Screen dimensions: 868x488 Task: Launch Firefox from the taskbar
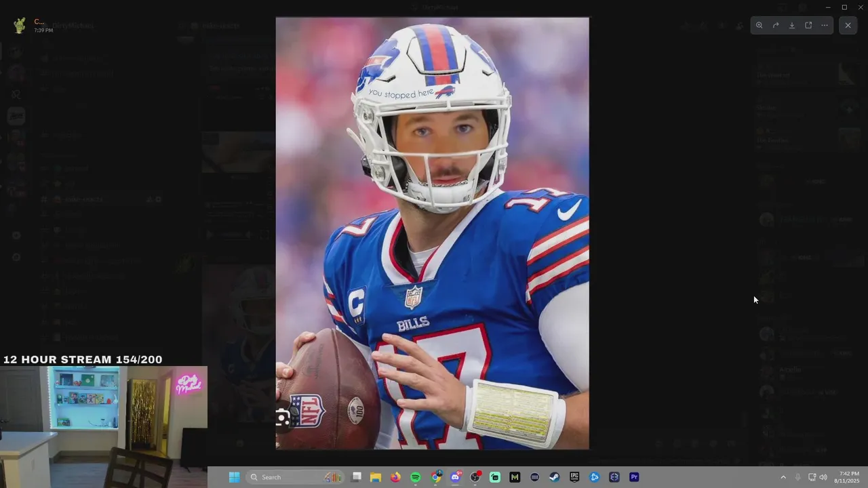[395, 477]
